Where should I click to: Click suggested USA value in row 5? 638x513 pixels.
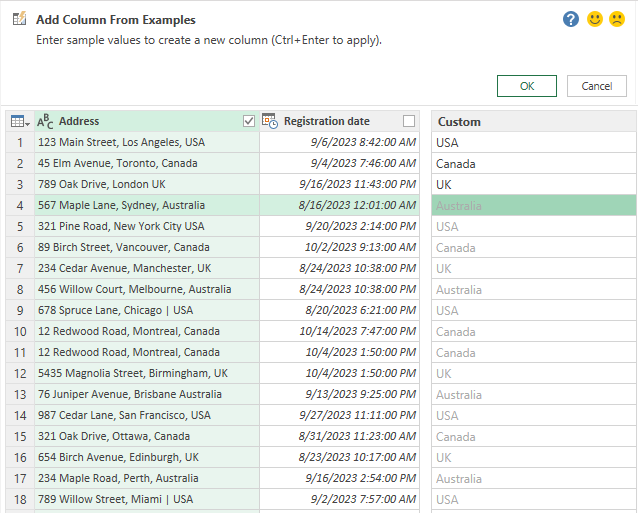[533, 227]
